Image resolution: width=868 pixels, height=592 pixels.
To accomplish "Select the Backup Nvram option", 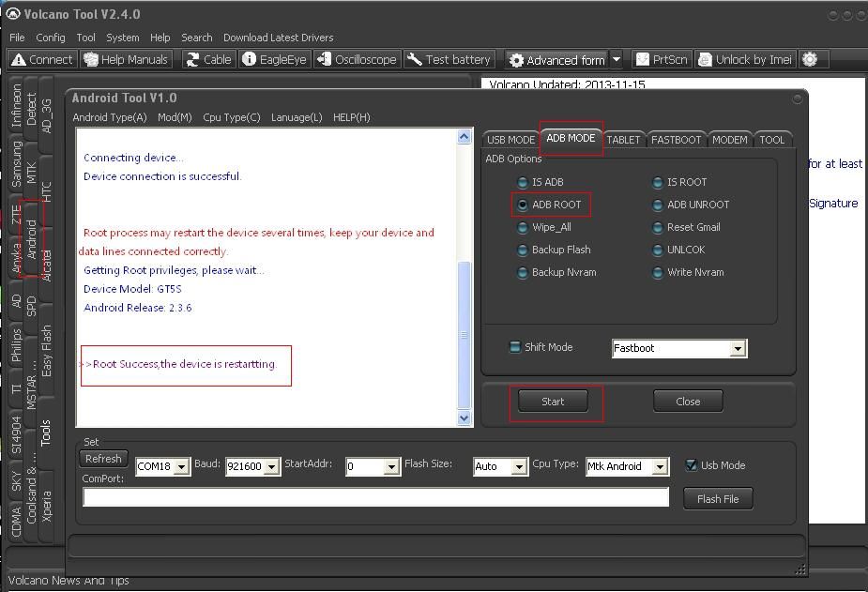I will click(x=556, y=272).
